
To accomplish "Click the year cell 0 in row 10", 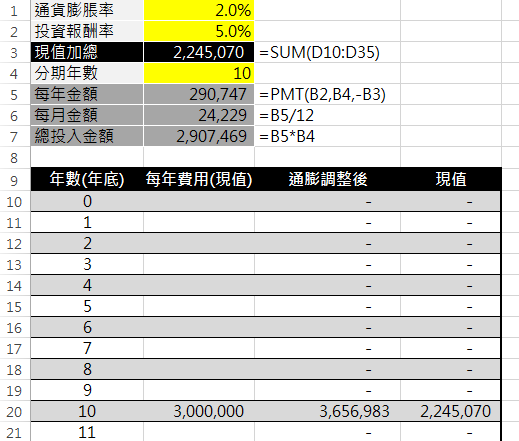I will point(87,201).
